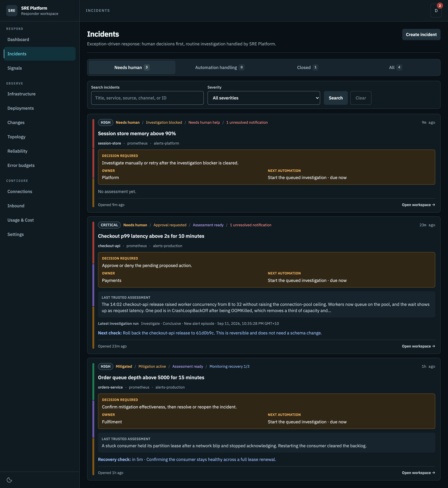Click the checkout-api service name
Screen dimensions: 448x488
tap(109, 246)
